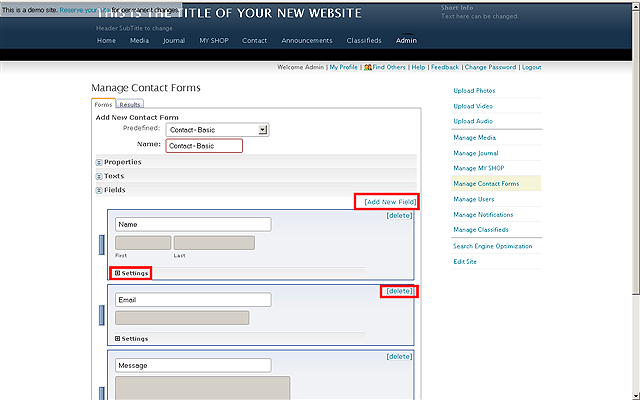
Task: Click the Email field drag handle
Action: (x=101, y=314)
